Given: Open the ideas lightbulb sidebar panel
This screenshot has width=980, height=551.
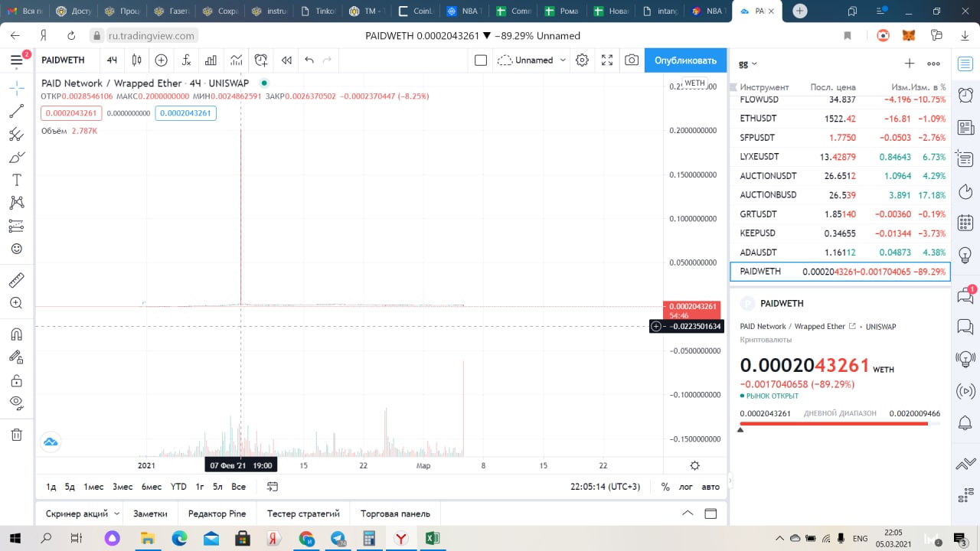Looking at the screenshot, I should [965, 253].
